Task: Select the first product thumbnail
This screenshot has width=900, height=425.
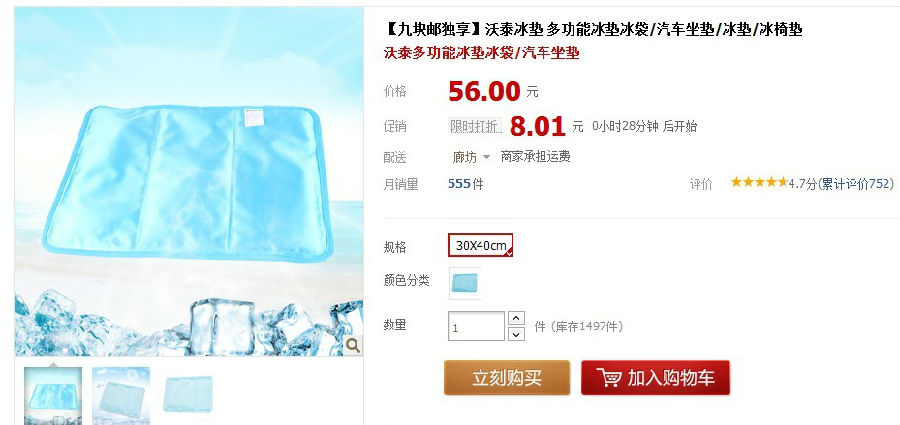Action: [53, 396]
